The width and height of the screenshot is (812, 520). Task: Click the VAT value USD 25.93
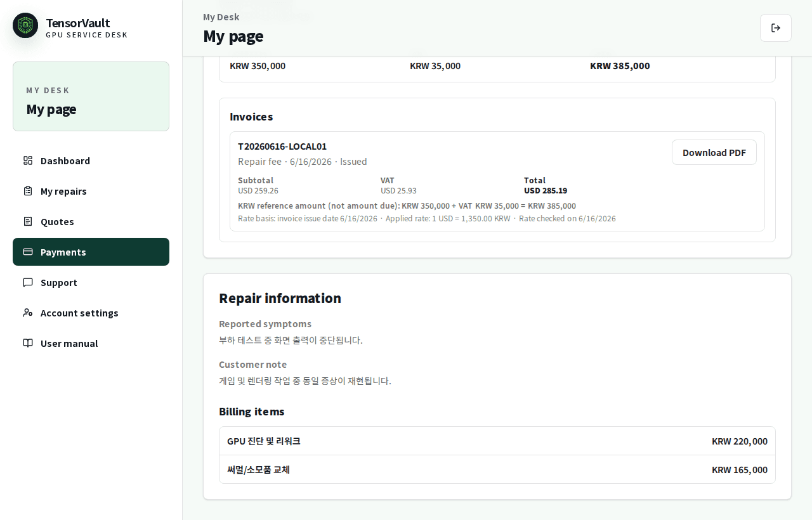pos(398,190)
